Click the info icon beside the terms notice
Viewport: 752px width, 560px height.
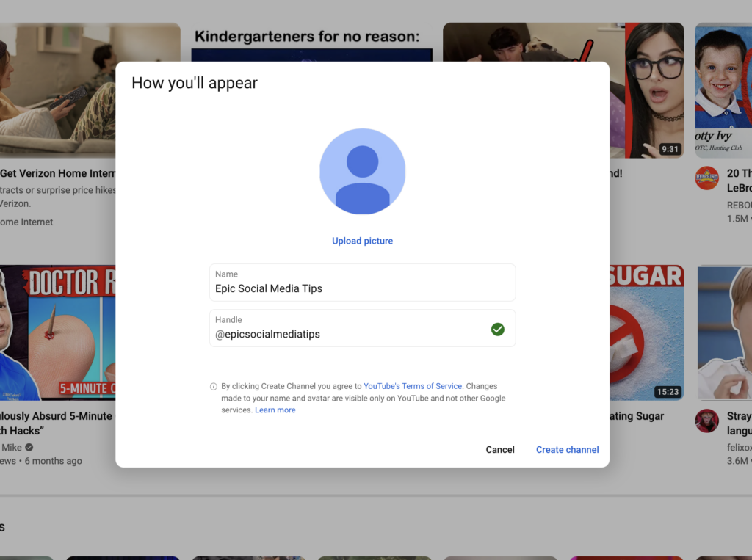tap(214, 386)
